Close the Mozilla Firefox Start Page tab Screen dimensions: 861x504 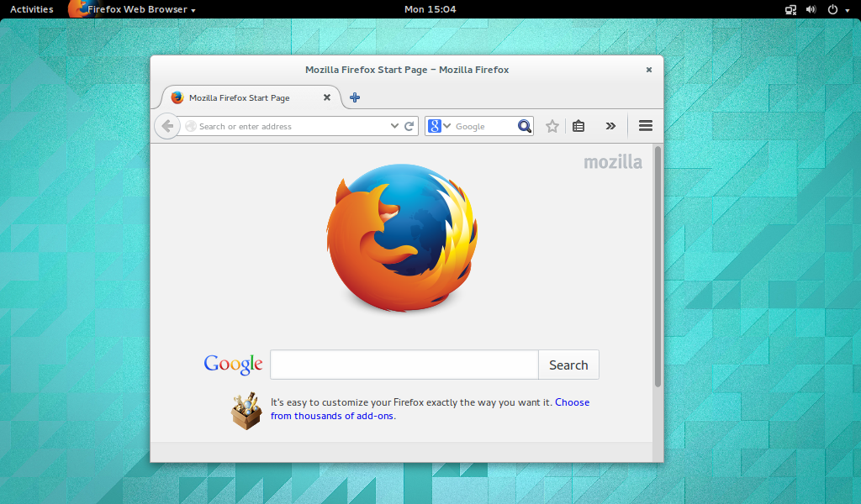(x=327, y=97)
